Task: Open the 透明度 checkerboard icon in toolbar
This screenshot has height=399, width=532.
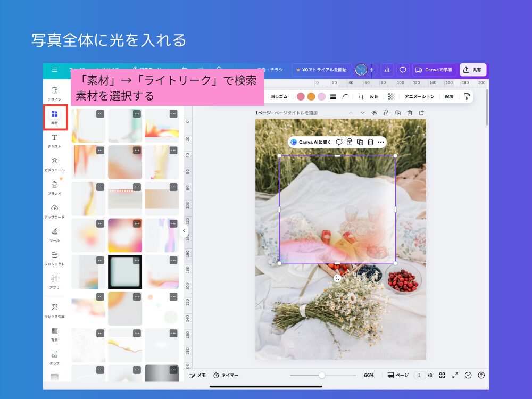Action: 391,97
